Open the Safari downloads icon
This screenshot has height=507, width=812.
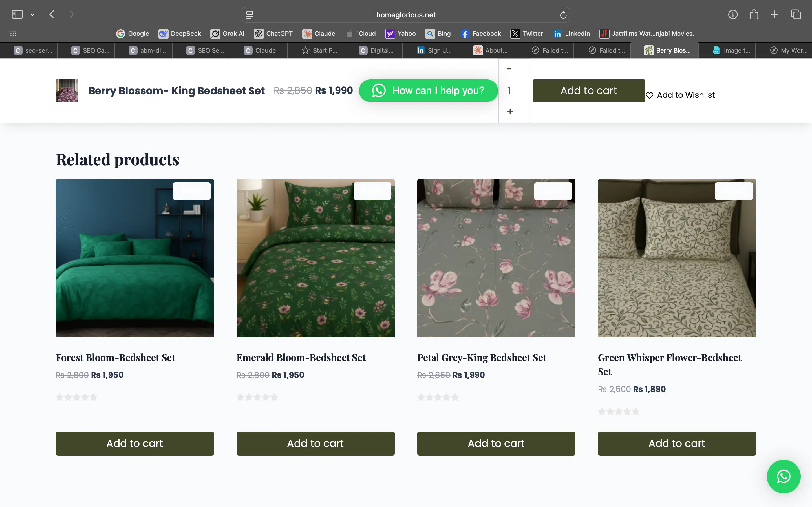[733, 14]
